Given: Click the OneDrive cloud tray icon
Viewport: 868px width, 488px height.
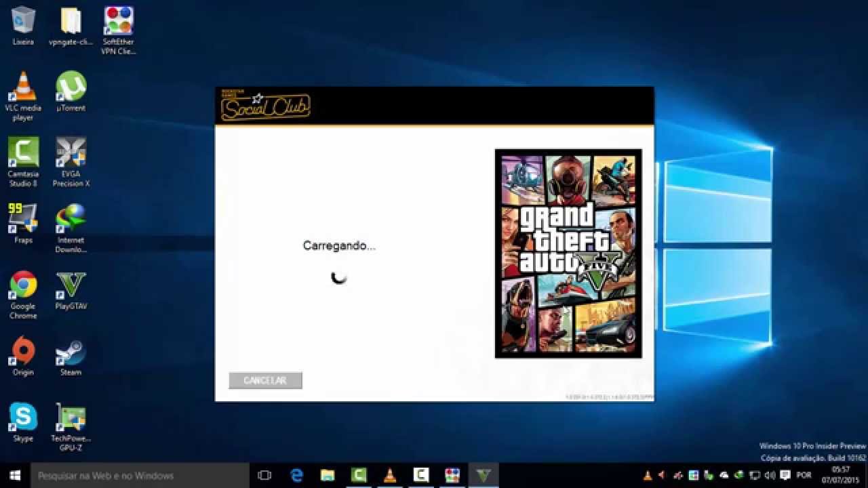Looking at the screenshot, I should [724, 475].
